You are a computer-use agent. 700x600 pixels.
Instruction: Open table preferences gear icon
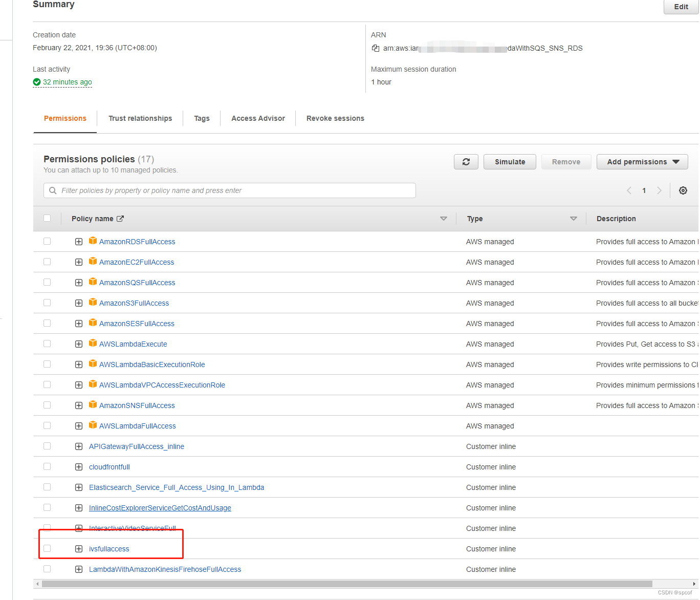[683, 190]
